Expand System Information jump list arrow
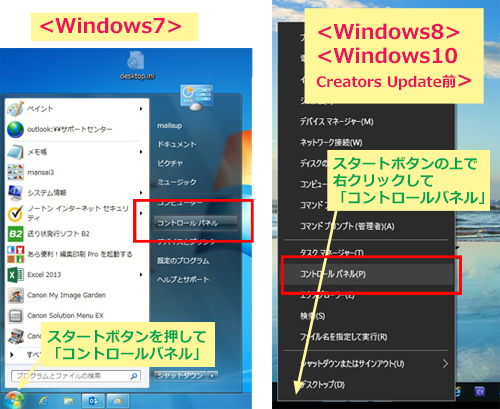 pyautogui.click(x=141, y=193)
